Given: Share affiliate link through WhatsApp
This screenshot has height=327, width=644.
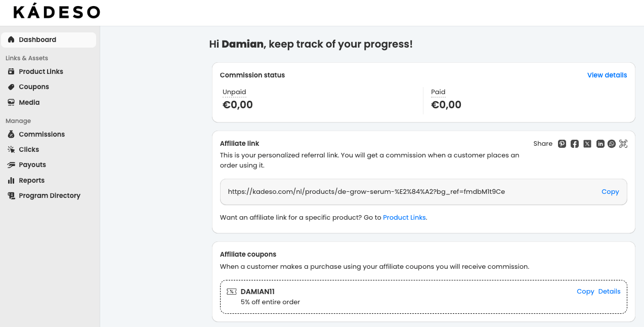Looking at the screenshot, I should point(612,144).
